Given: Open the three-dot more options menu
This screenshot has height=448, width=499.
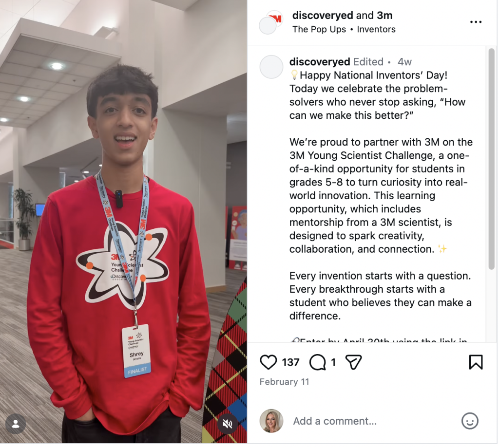Looking at the screenshot, I should coord(476,22).
